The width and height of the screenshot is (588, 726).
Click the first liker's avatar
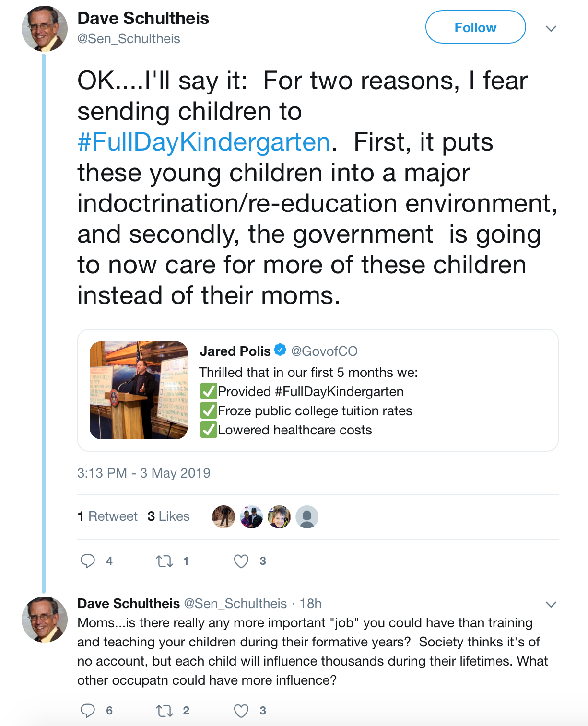click(x=223, y=517)
